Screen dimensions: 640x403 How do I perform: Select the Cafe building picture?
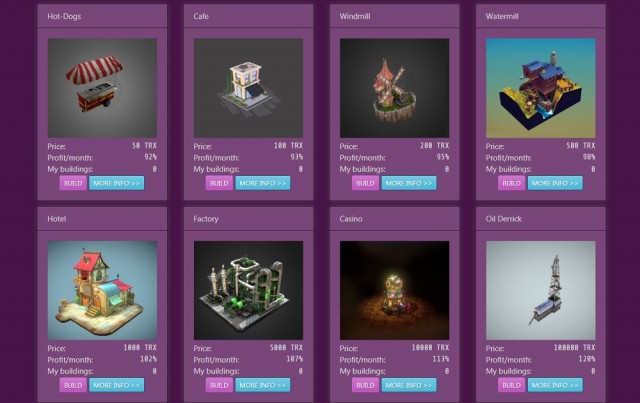248,88
